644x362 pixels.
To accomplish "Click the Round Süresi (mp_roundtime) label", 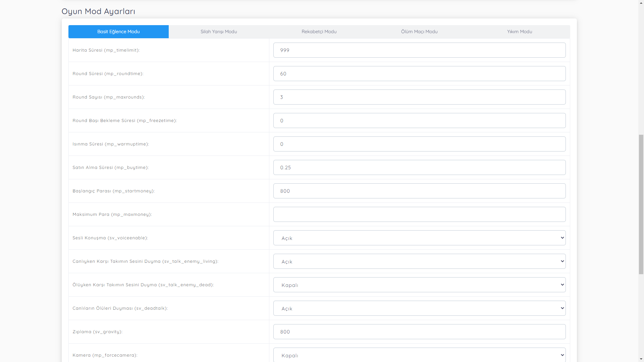I will 108,74.
